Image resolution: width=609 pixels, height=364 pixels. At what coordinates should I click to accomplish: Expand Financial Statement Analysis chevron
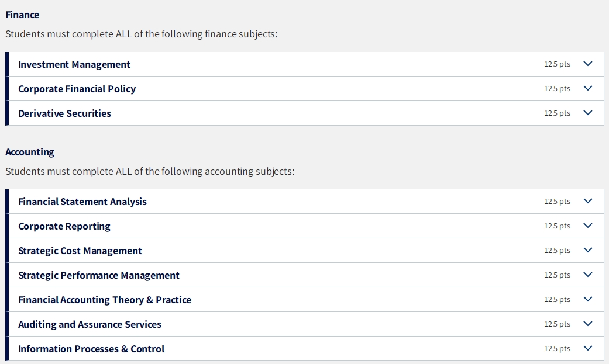(x=588, y=201)
